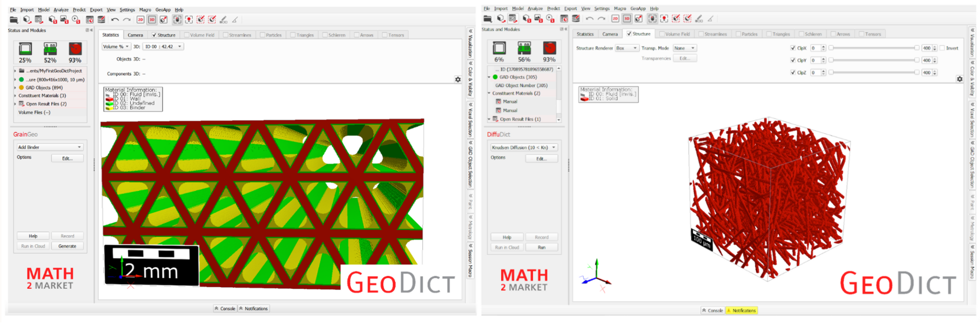Click Edit... button in GrainGeo options
Screen dimensions: 980x323
tap(67, 158)
